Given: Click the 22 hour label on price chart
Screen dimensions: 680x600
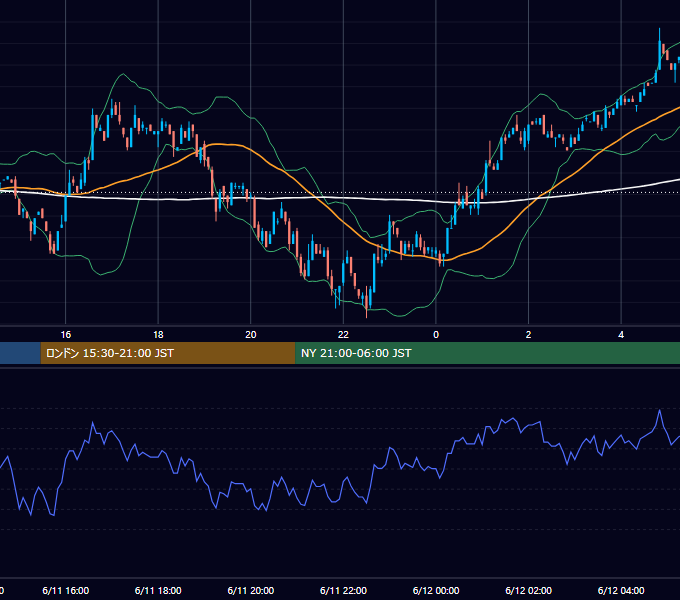Looking at the screenshot, I should click(343, 335).
